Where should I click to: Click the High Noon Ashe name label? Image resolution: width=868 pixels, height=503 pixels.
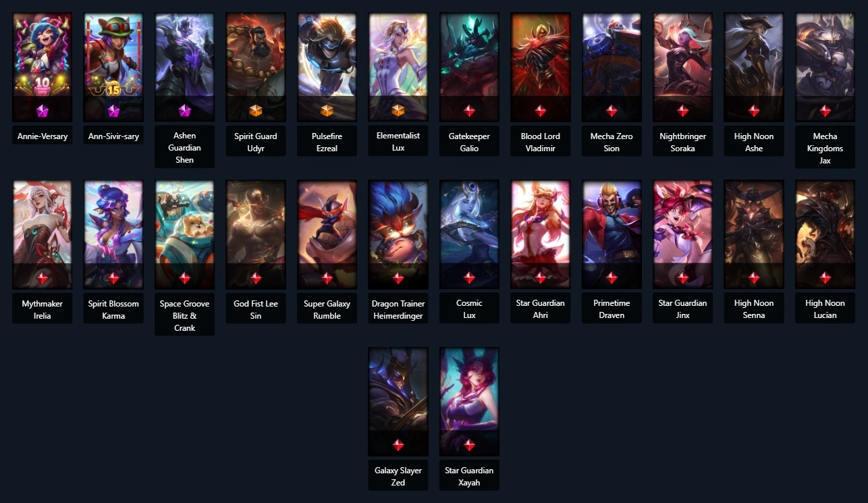pyautogui.click(x=754, y=142)
